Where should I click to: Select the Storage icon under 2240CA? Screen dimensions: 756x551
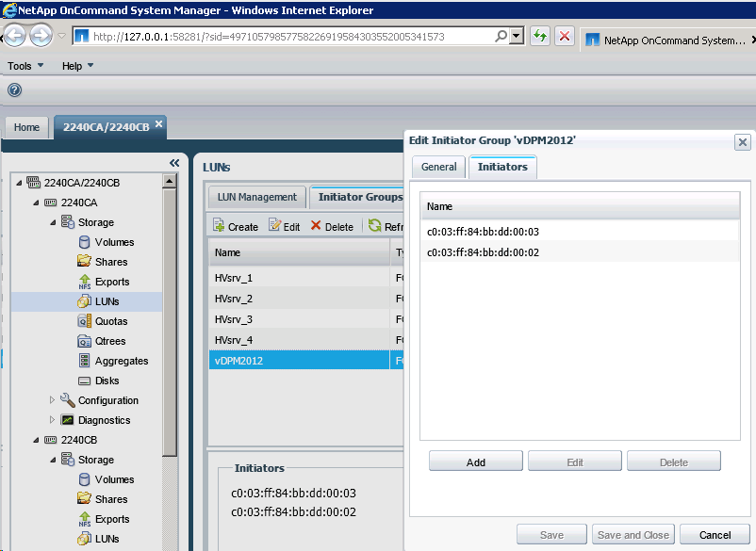[x=68, y=222]
